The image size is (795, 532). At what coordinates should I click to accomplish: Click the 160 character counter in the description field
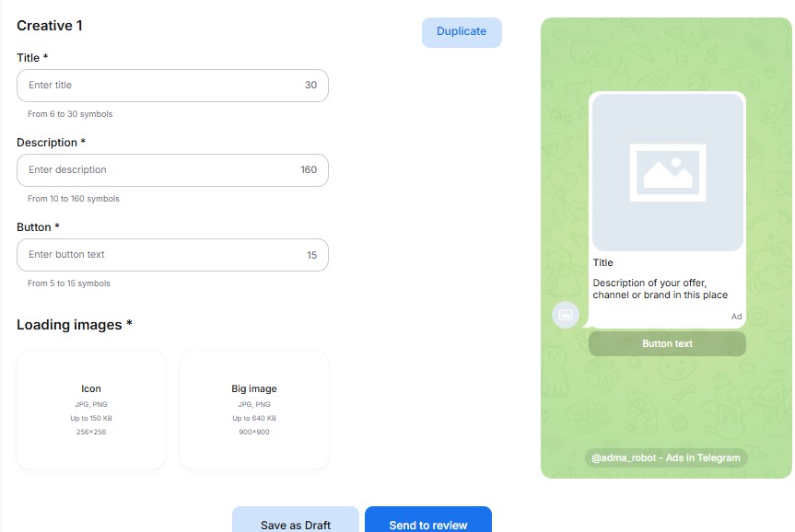click(309, 170)
